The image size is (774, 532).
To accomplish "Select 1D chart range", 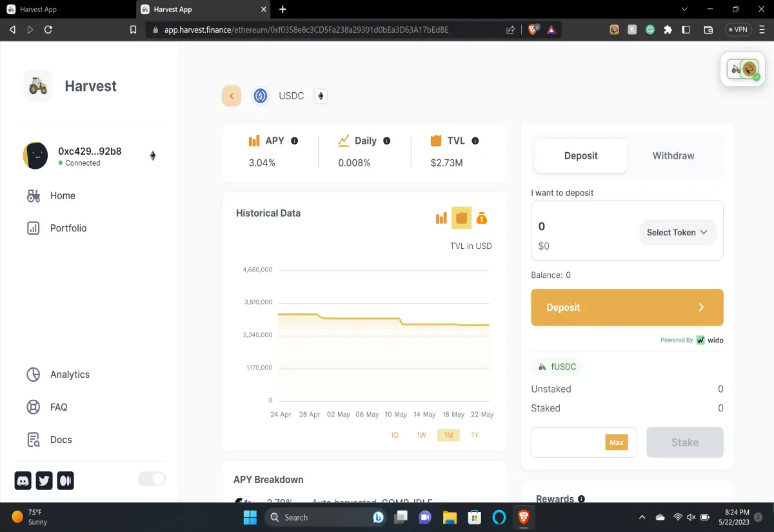I will (x=395, y=435).
